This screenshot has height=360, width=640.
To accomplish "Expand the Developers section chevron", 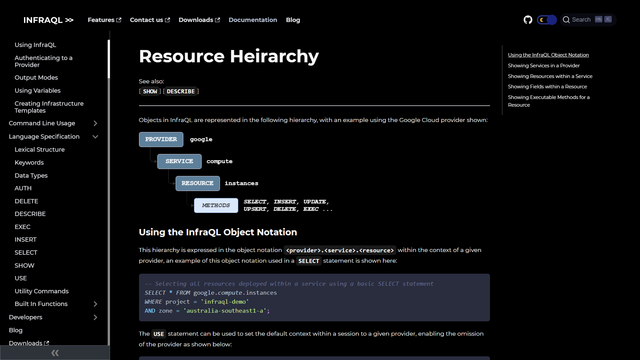I will coord(95,317).
